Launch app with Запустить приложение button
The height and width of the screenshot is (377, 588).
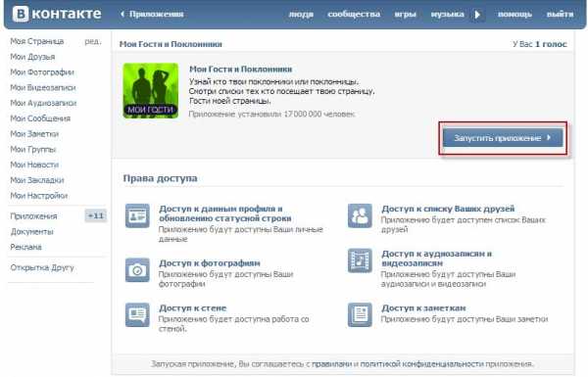point(503,138)
